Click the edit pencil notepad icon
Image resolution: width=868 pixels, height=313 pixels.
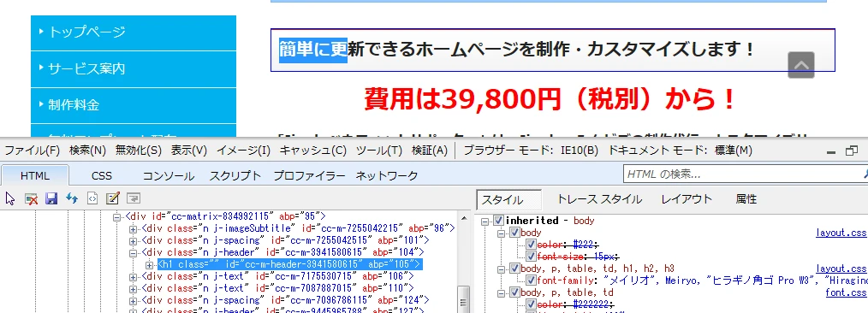coord(113,198)
